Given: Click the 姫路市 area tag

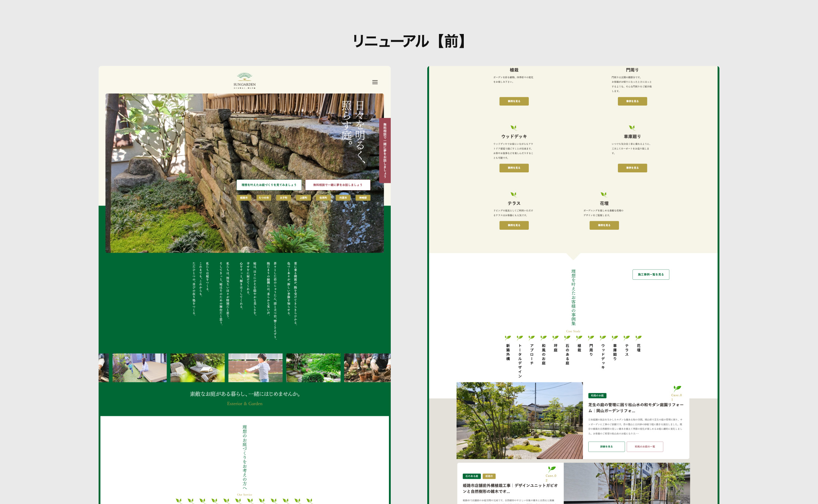Looking at the screenshot, I should (x=244, y=198).
